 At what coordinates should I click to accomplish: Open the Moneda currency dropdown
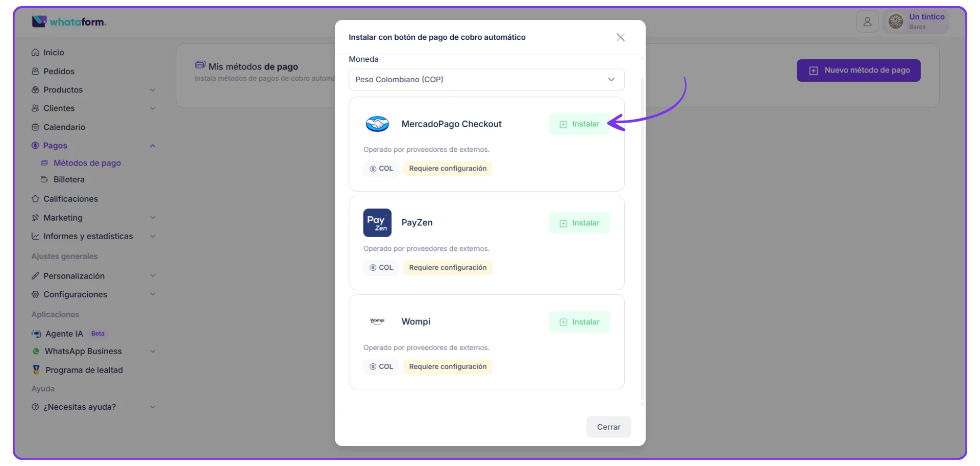486,80
